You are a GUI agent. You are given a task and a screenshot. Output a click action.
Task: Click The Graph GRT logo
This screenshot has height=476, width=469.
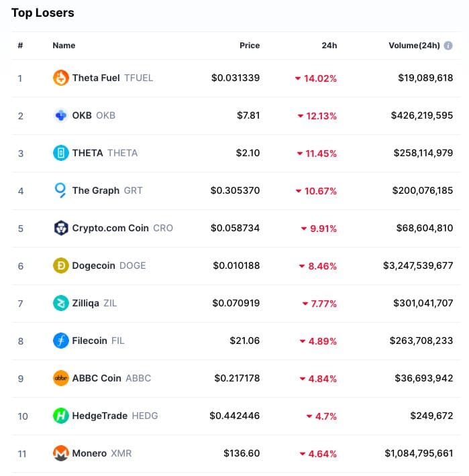coord(61,190)
